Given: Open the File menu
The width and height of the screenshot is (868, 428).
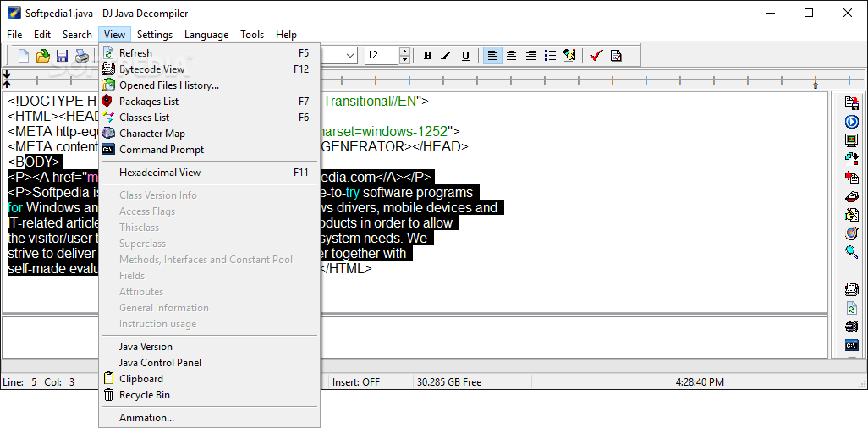Looking at the screenshot, I should pos(14,35).
